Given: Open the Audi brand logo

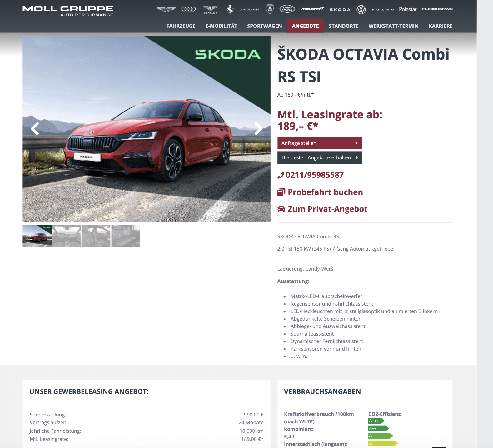Looking at the screenshot, I should pyautogui.click(x=188, y=9).
